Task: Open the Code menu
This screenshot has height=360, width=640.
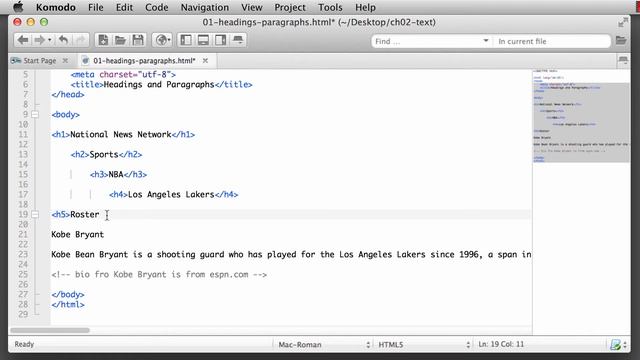Action: [x=157, y=7]
